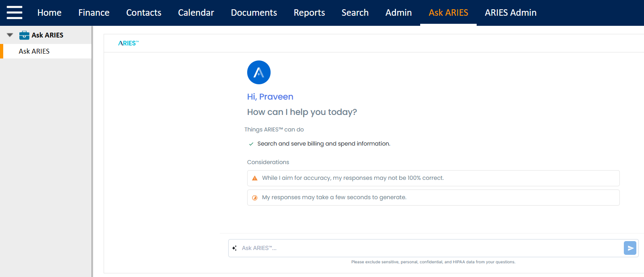
Task: Open the Documents tab
Action: coord(254,12)
